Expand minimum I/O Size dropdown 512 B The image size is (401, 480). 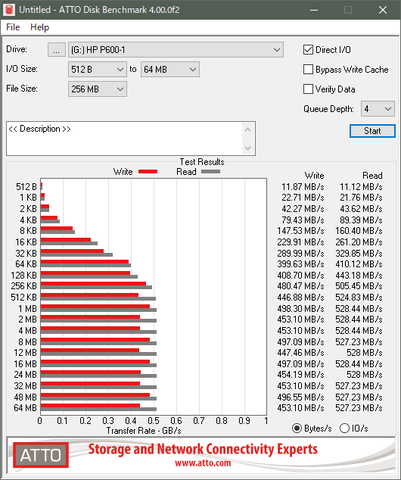(x=97, y=69)
